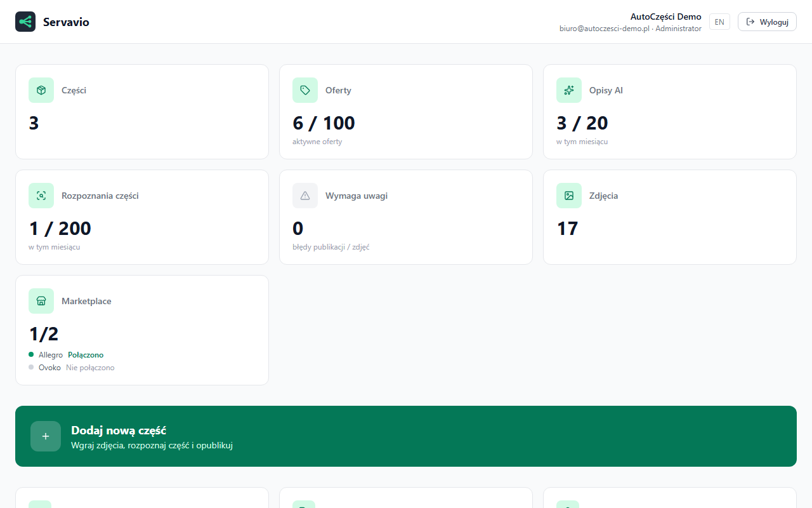Click the Oferty card title

pyautogui.click(x=338, y=90)
